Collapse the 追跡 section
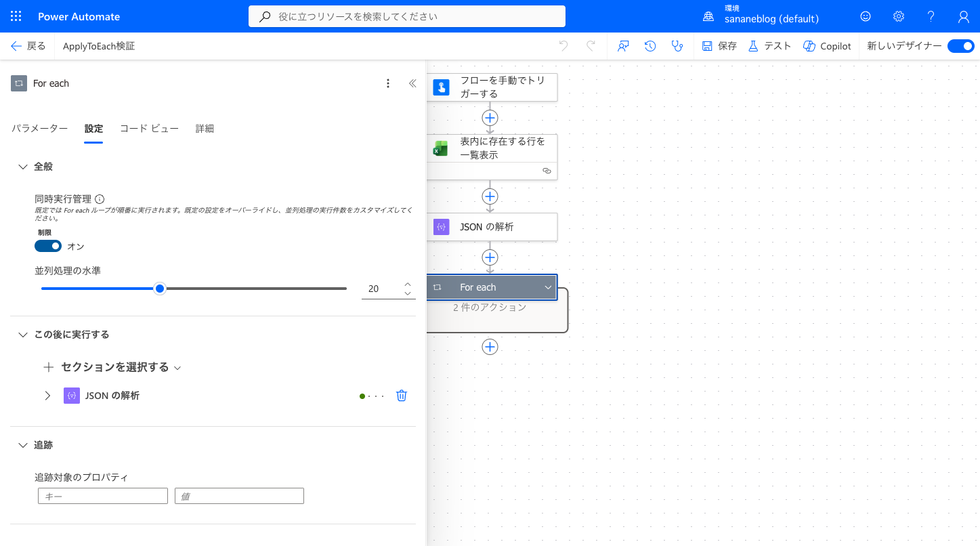Screen dimensions: 980x546 [23, 445]
